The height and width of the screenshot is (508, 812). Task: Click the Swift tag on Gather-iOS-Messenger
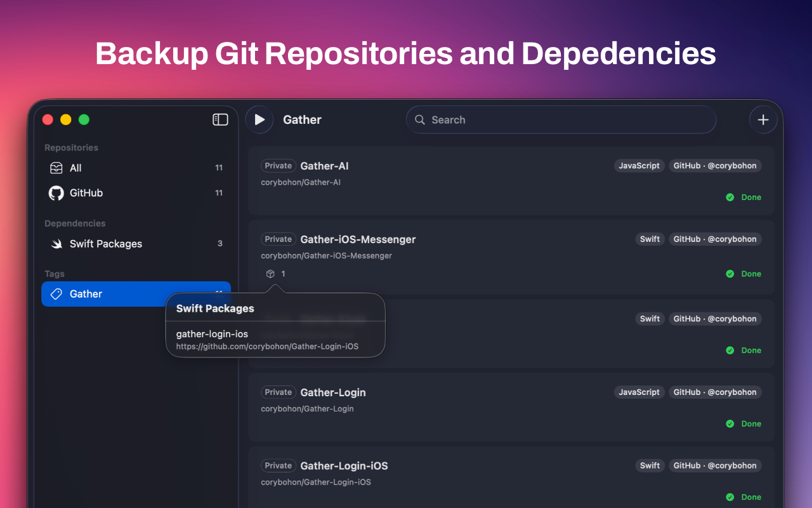(650, 239)
